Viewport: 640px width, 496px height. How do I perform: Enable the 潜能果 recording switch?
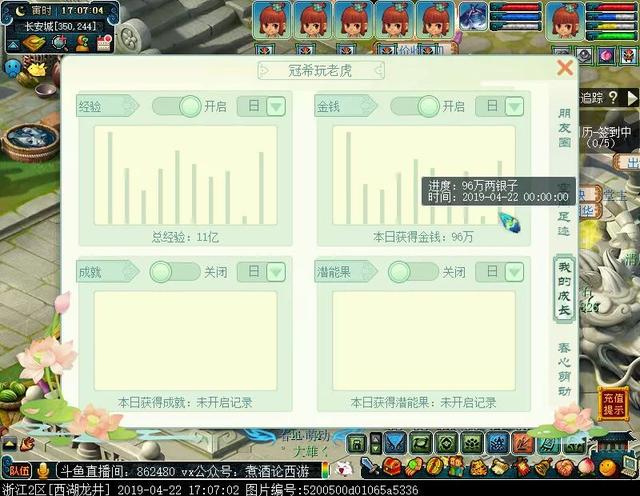pos(413,272)
